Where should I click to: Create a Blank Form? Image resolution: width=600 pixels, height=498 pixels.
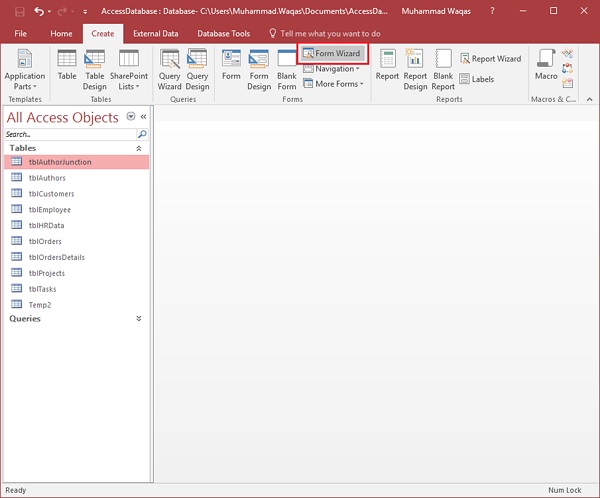click(287, 68)
